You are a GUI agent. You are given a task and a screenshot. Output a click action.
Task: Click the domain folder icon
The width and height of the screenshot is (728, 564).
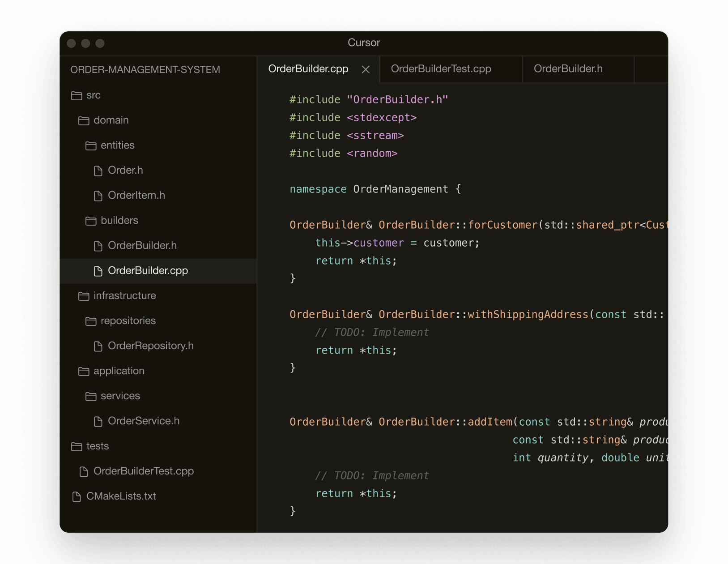84,120
